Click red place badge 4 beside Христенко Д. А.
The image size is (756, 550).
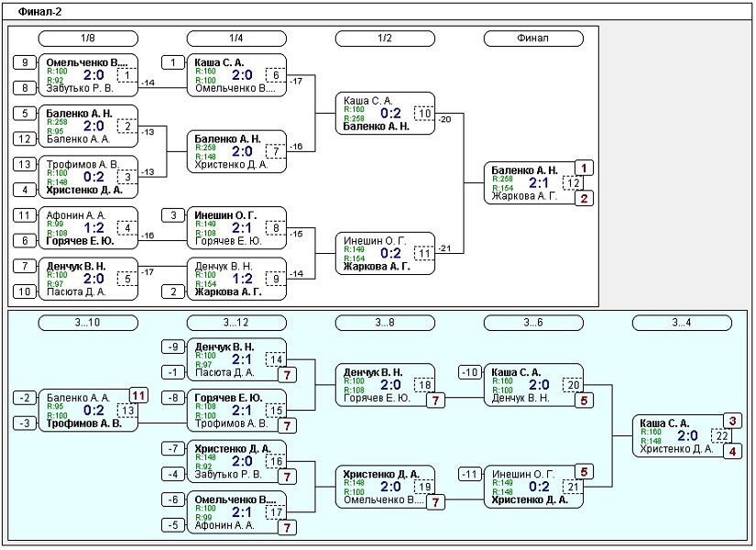pos(732,451)
